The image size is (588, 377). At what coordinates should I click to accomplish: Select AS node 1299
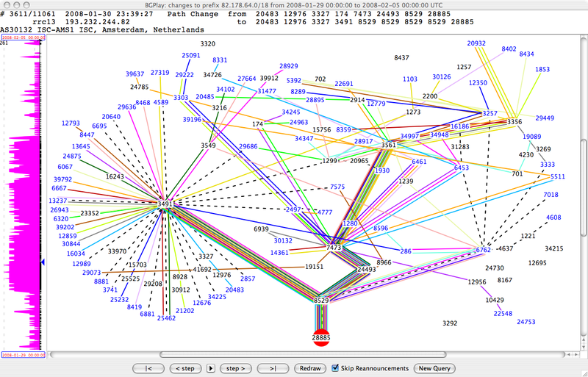330,160
